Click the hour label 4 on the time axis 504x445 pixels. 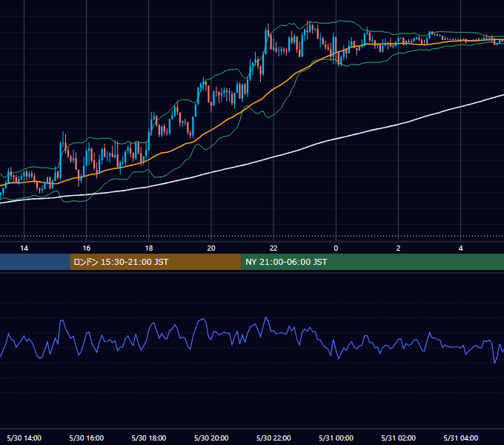(460, 248)
